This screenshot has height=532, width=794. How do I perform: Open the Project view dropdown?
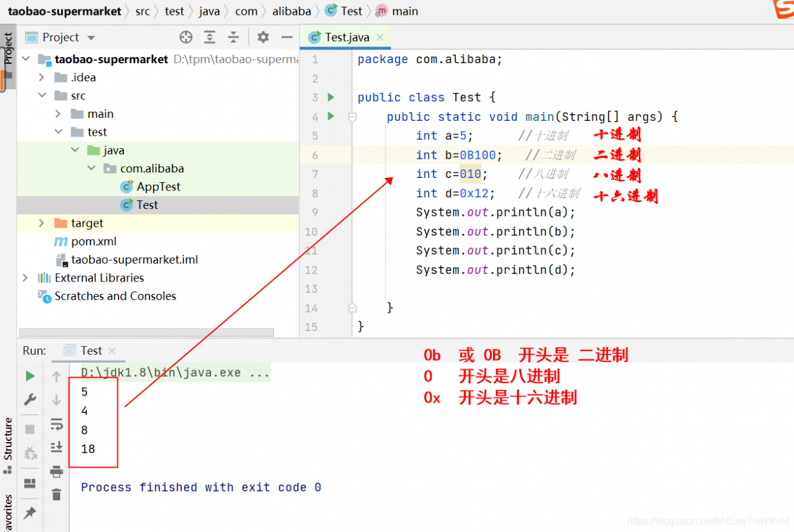coord(91,38)
